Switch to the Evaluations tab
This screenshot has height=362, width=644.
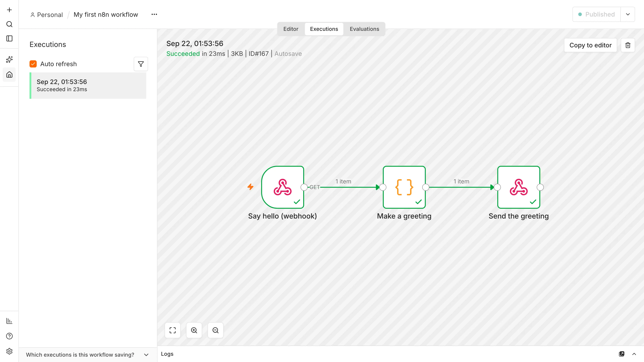click(x=364, y=29)
